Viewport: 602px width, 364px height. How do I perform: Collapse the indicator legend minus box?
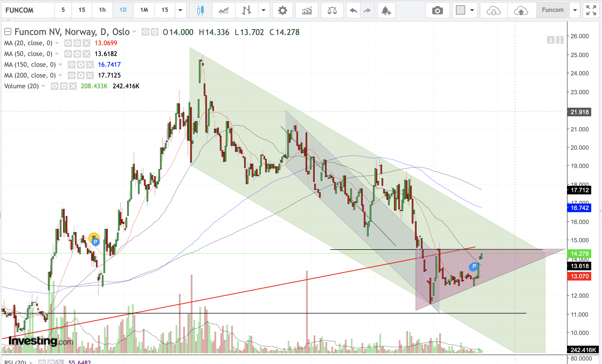pyautogui.click(x=8, y=32)
